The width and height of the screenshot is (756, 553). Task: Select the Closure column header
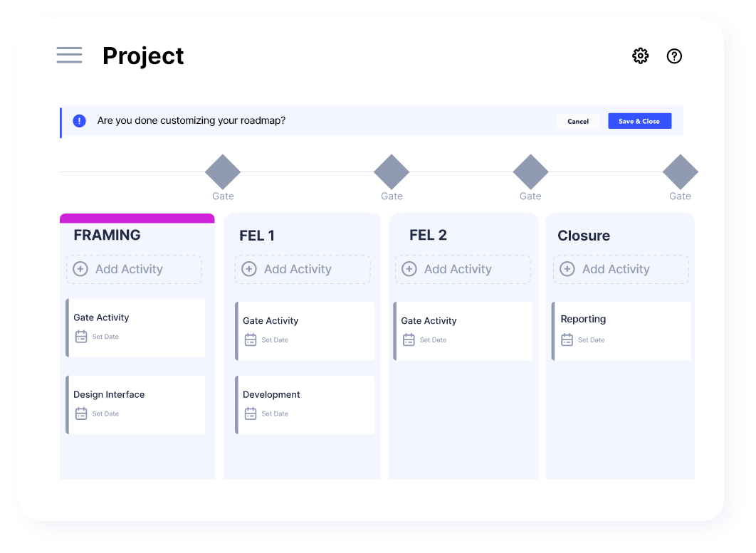tap(584, 236)
